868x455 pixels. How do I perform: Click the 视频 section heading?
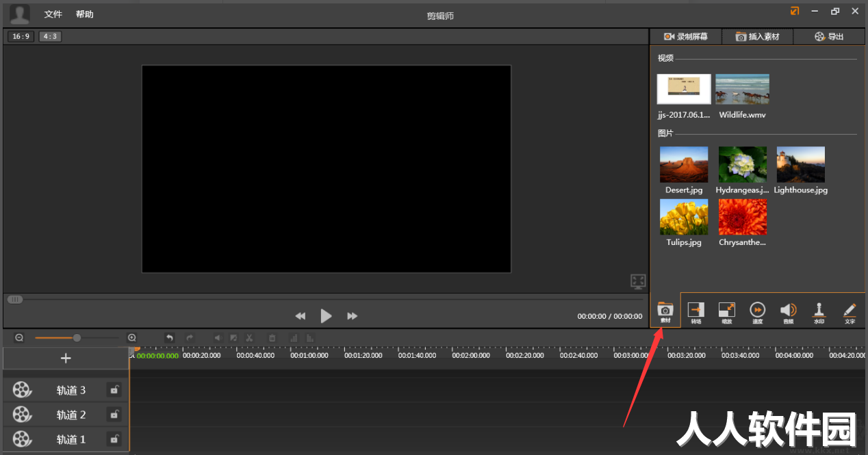pos(665,58)
